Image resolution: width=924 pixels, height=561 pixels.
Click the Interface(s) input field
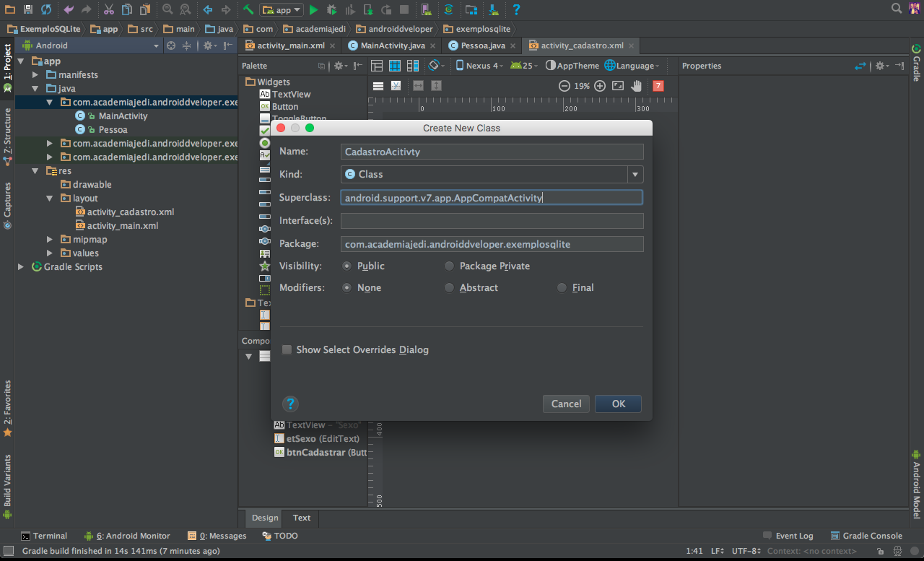tap(492, 220)
